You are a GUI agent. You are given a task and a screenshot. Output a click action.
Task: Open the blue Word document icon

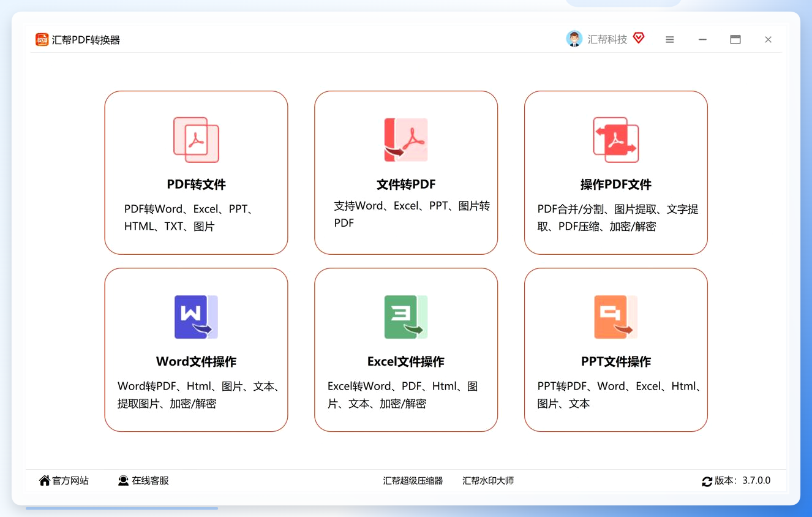[x=196, y=317]
